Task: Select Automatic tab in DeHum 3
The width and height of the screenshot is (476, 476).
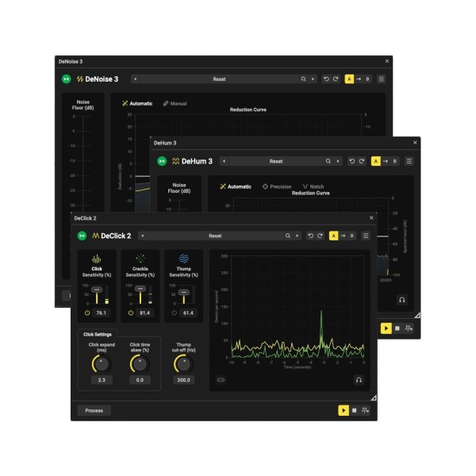Action: (236, 186)
